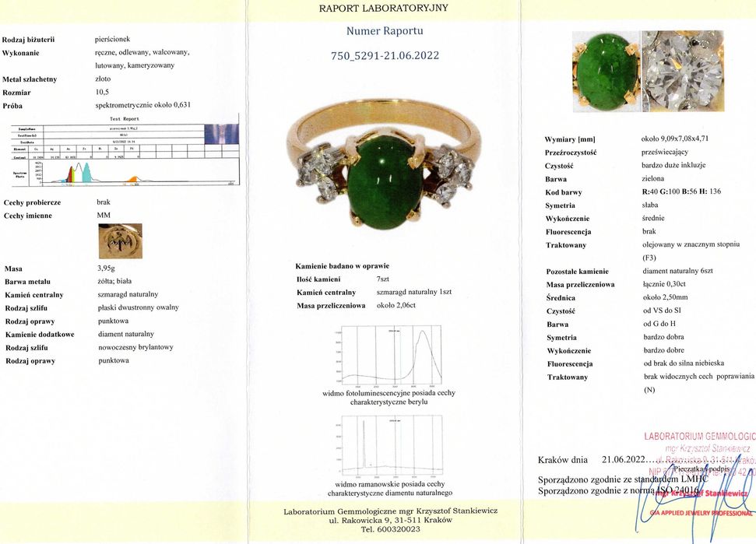This screenshot has height=544, width=756.
Task: Click the weight 'około 2,06ct'
Action: pyautogui.click(x=396, y=305)
